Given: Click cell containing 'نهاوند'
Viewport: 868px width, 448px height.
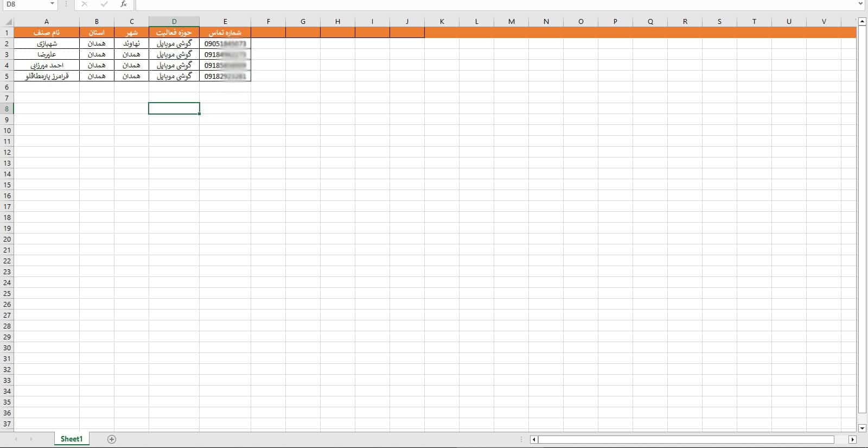Looking at the screenshot, I should (x=131, y=43).
